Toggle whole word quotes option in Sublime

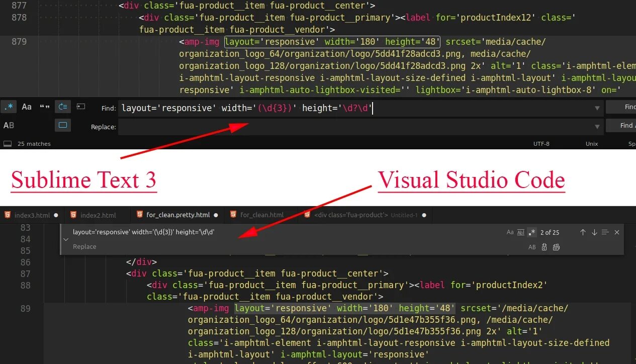click(45, 107)
